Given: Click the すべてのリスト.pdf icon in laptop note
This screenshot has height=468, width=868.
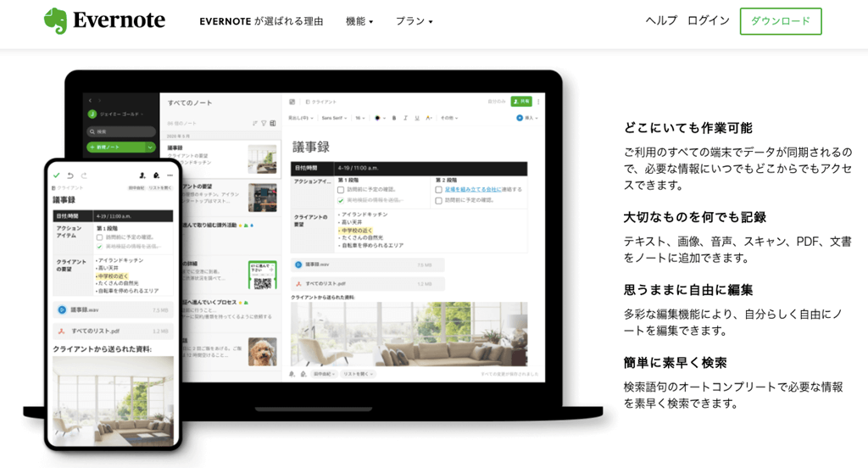Looking at the screenshot, I should tap(298, 283).
